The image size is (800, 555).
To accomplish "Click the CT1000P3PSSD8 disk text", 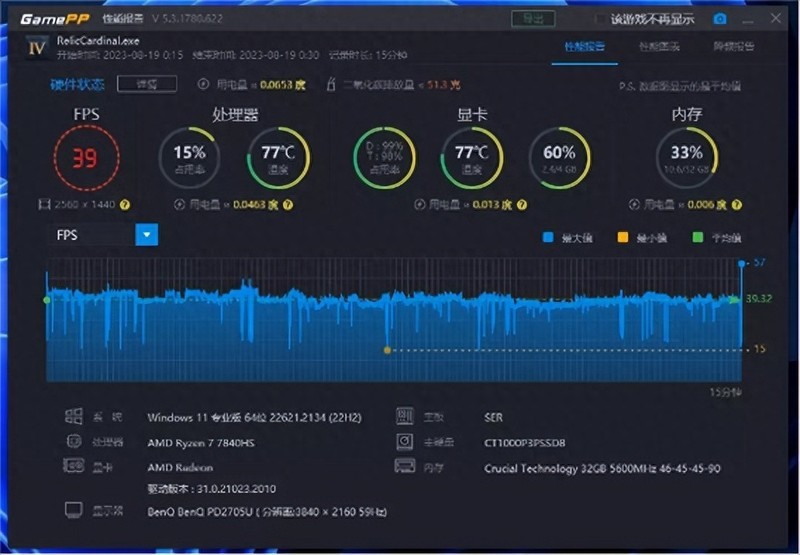I will [524, 443].
